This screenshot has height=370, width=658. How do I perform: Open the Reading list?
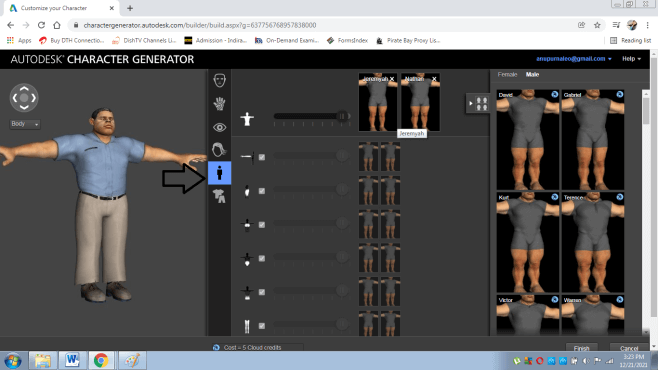pos(631,40)
